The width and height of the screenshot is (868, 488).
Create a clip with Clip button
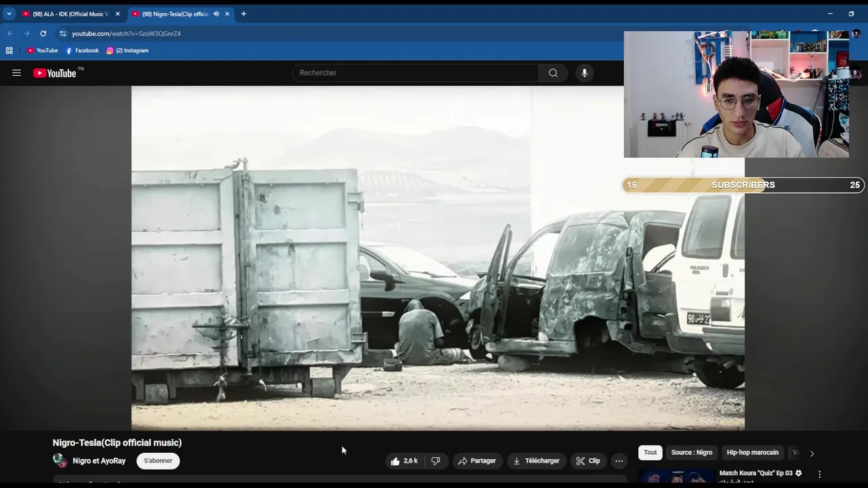click(588, 461)
